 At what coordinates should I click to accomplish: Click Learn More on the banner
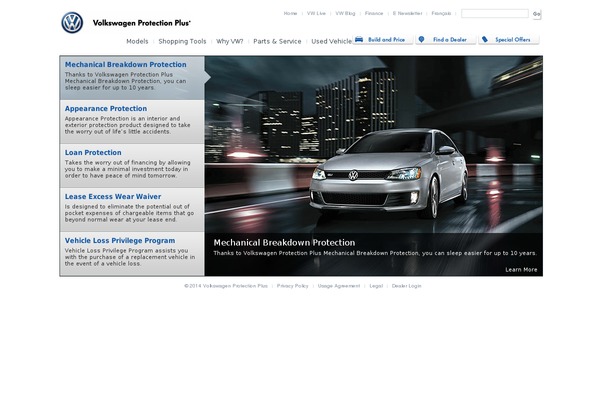521,270
